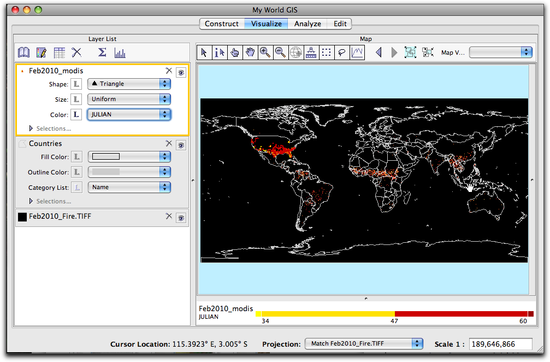Toggle visibility of Countries layer
The width and height of the screenshot is (550, 362).
(181, 145)
